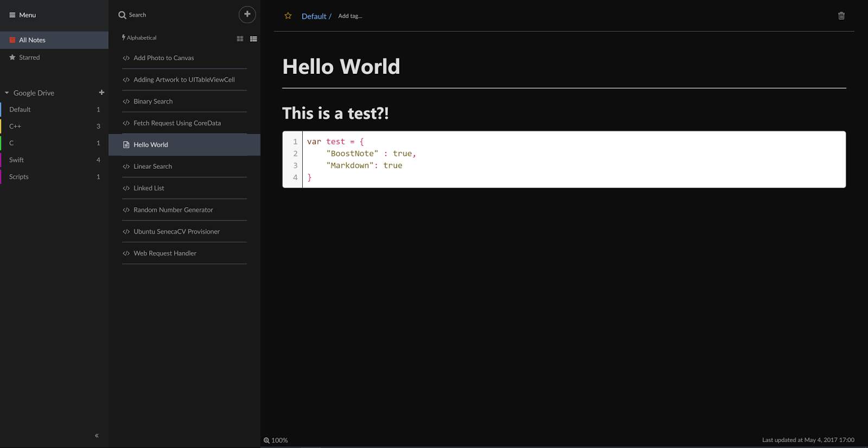Collapse the Google Drive storage tree
This screenshot has height=448, width=868.
[7, 93]
